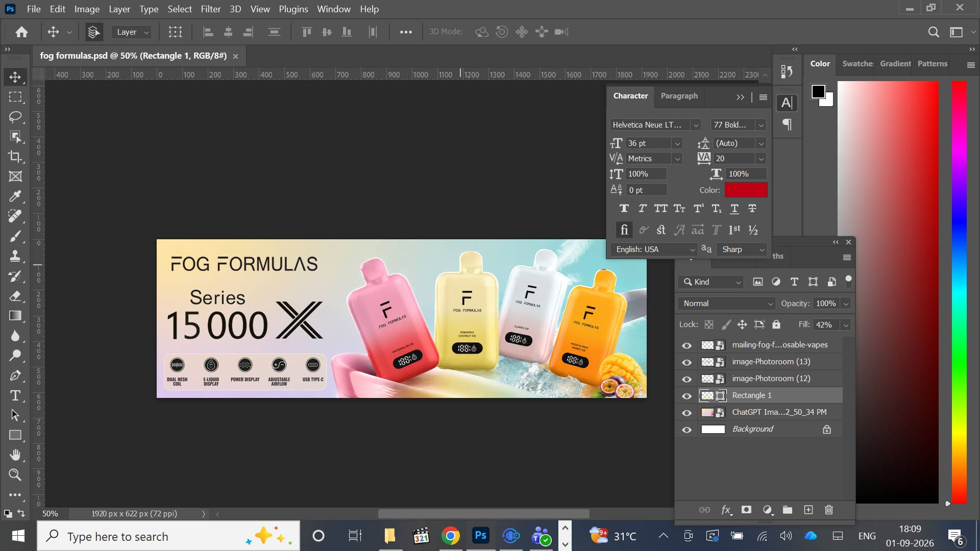Hide the Rectangle 1 layer

tap(687, 396)
